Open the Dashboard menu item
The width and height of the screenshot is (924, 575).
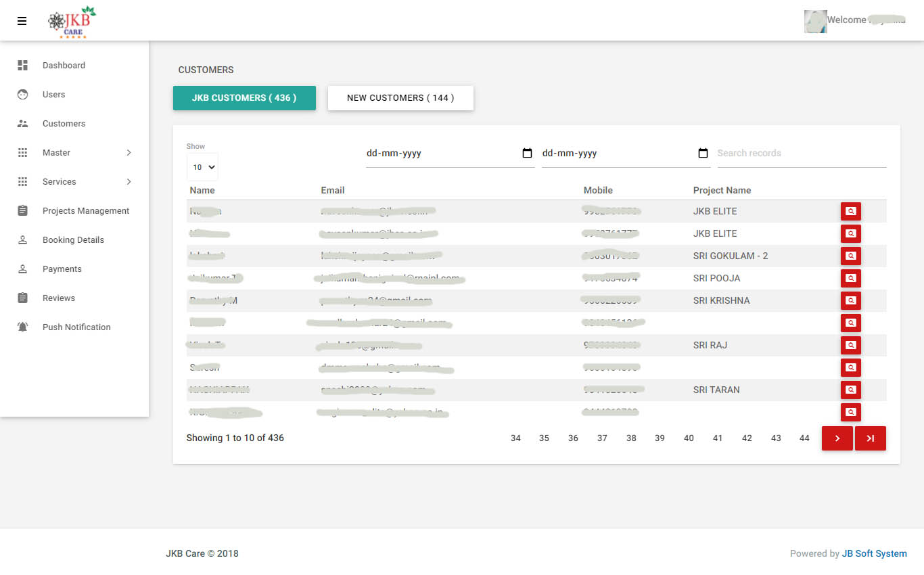point(74,66)
